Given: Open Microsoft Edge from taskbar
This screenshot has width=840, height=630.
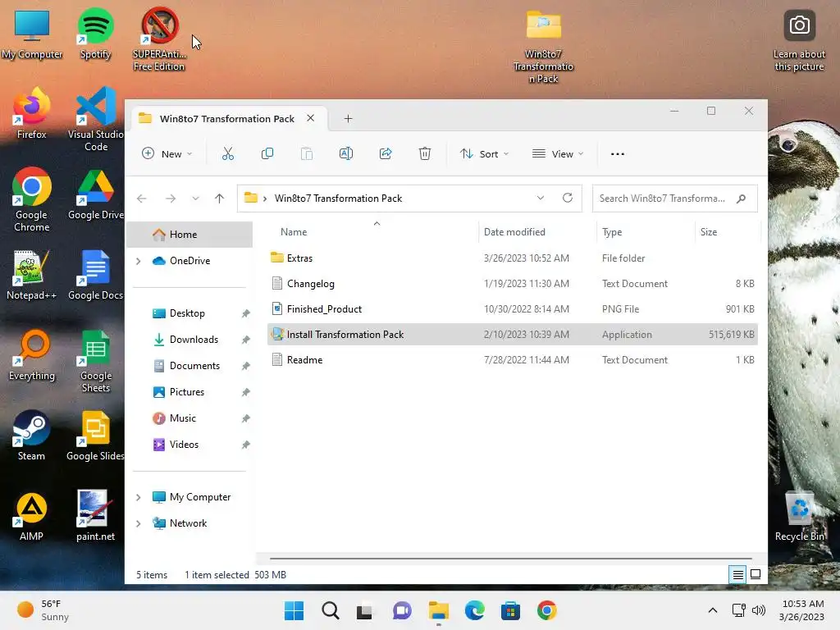Looking at the screenshot, I should pos(474,610).
